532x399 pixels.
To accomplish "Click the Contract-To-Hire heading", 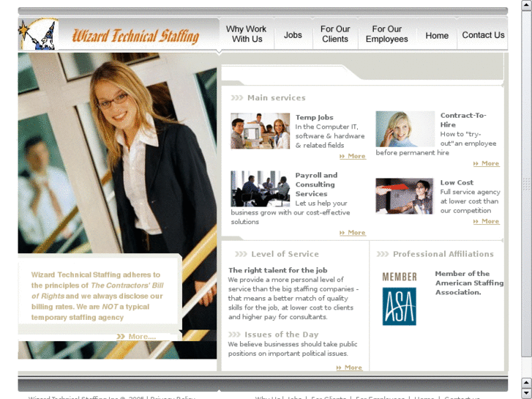I will pos(463,120).
